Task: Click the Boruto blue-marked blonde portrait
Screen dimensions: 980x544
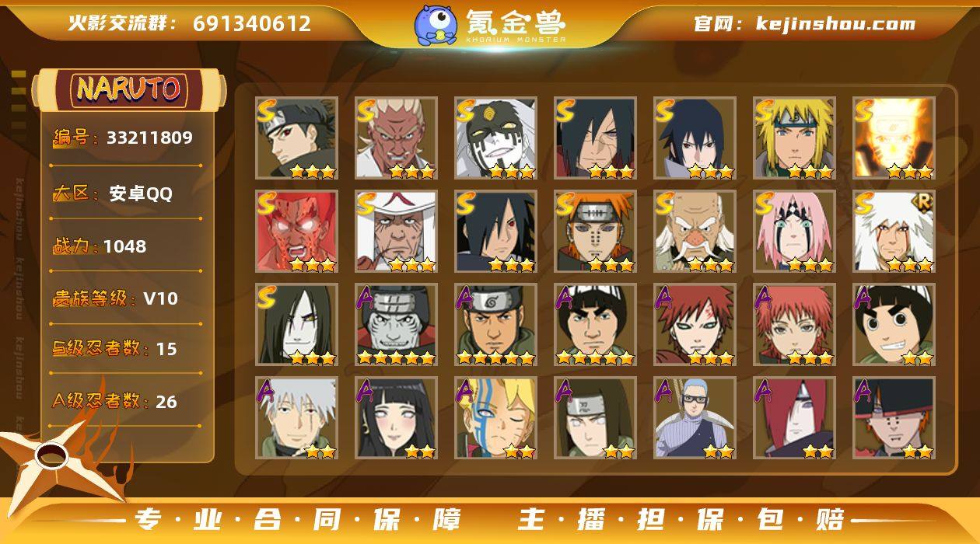Action: pyautogui.click(x=495, y=417)
